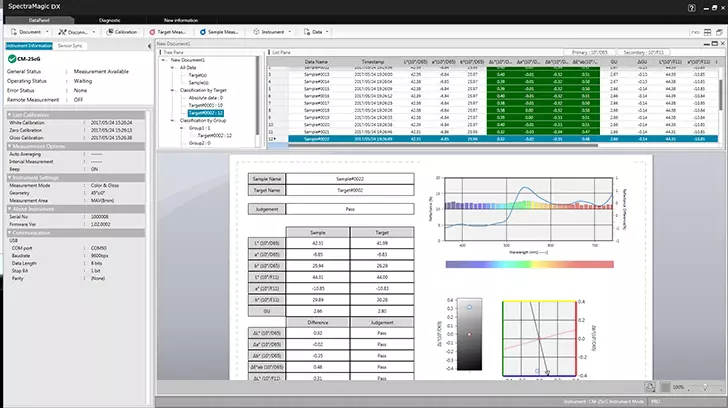This screenshot has height=408, width=728.
Task: Click the zoom slider handle
Action: 705,387
